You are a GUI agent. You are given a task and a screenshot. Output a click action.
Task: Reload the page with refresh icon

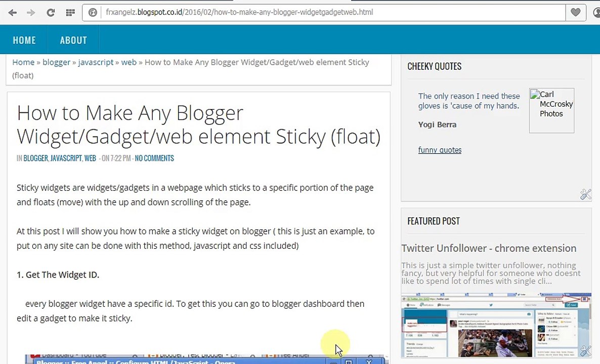(x=51, y=13)
